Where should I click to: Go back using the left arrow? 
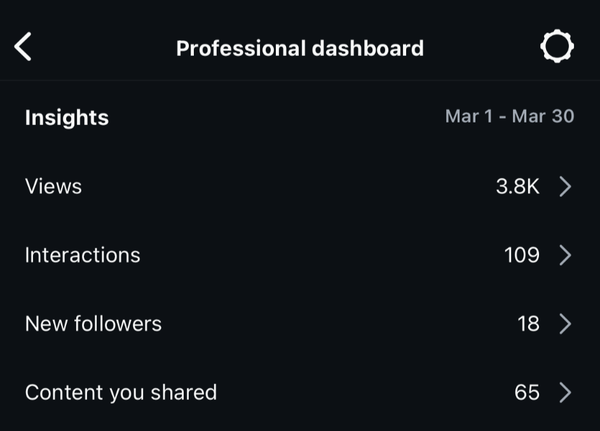click(x=23, y=47)
